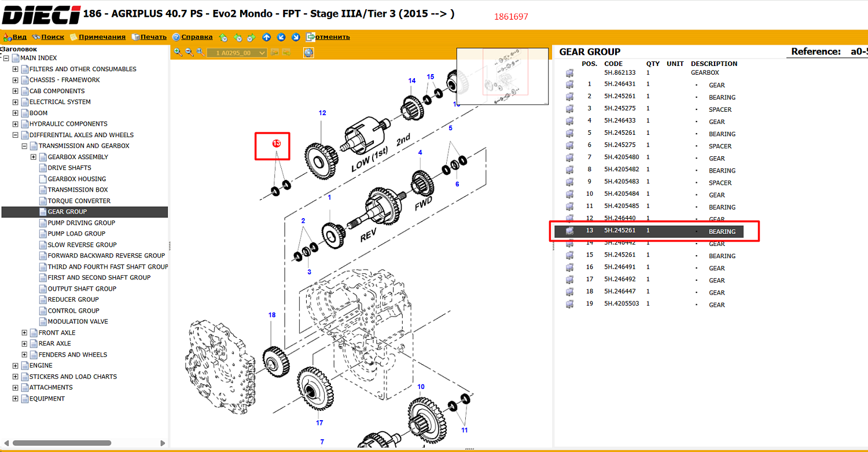Image resolution: width=868 pixels, height=452 pixels.
Task: Click callout number 17 on the diagram
Action: point(319,422)
